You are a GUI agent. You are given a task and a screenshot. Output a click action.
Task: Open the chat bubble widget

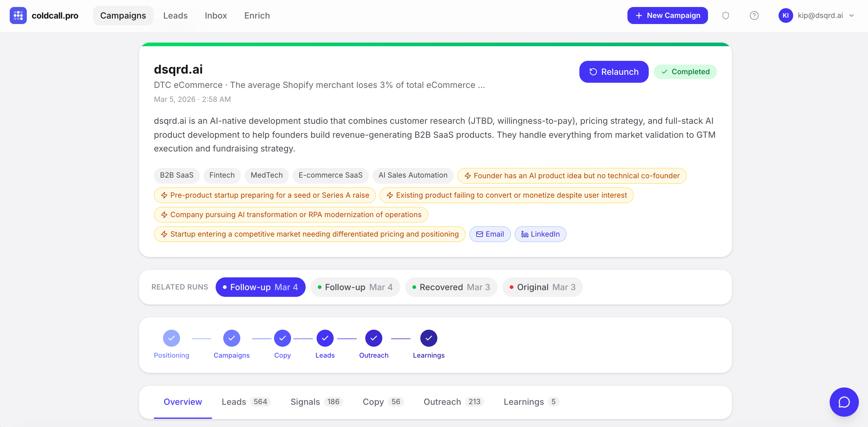point(844,402)
